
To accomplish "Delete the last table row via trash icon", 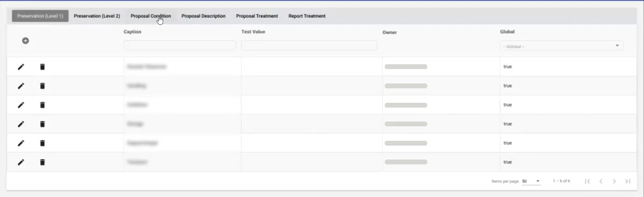I will point(42,162).
